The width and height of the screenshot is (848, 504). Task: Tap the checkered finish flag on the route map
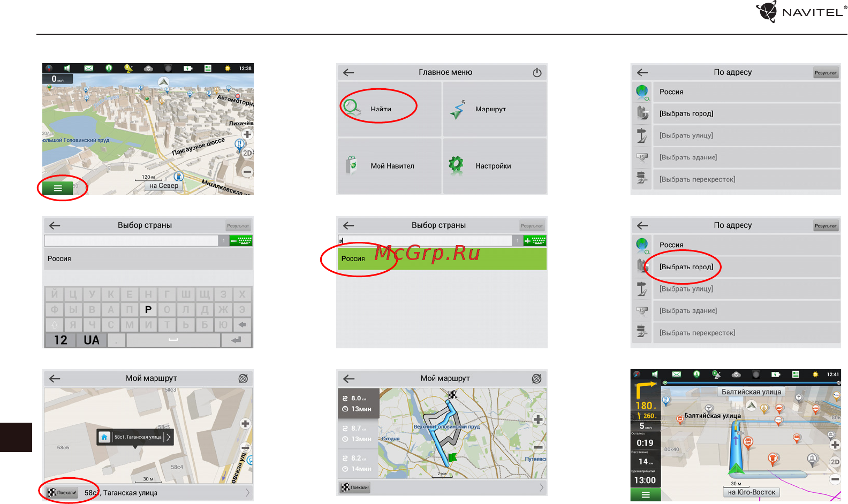click(452, 395)
